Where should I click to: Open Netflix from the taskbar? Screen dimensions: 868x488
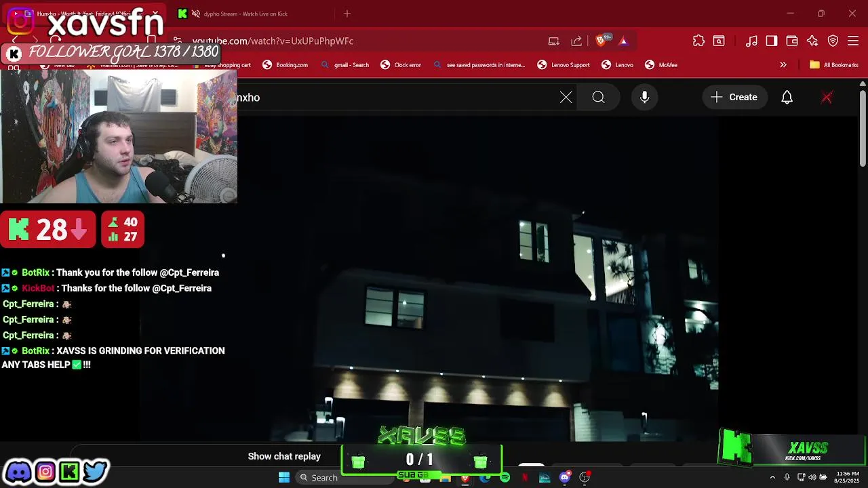[525, 477]
